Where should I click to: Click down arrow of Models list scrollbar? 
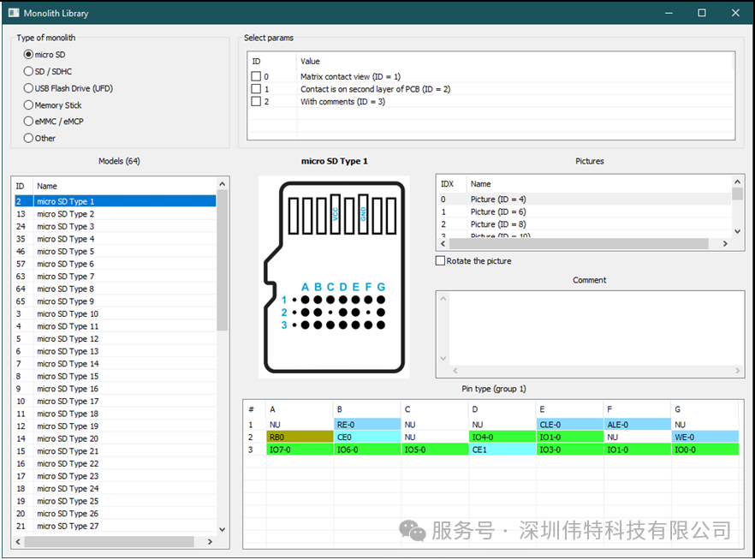pos(223,529)
